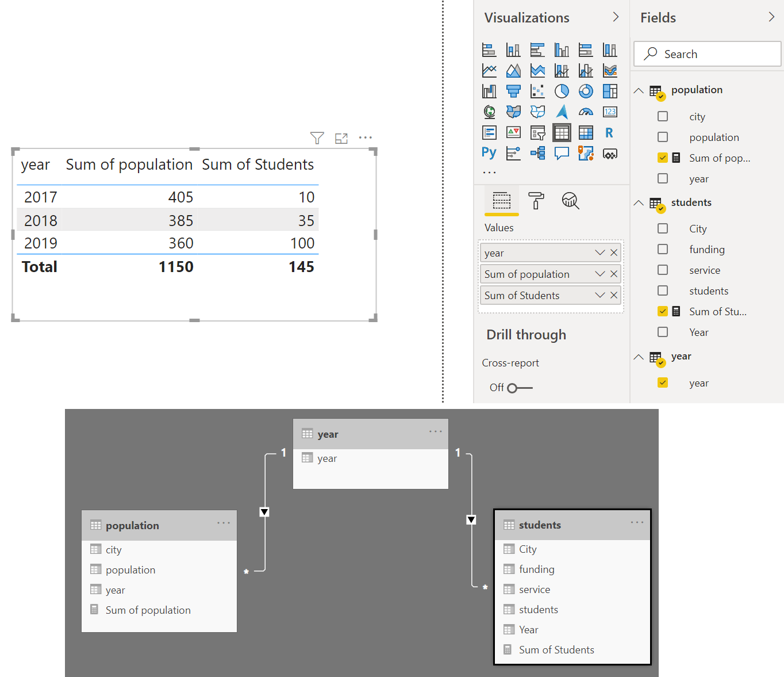784x677 pixels.
Task: Select the funnel chart visualization
Action: (x=513, y=91)
